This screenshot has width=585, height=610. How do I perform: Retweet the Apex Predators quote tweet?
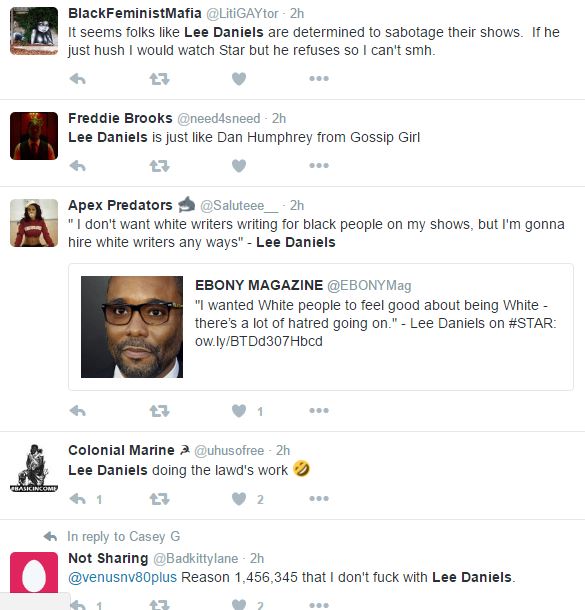[x=159, y=411]
